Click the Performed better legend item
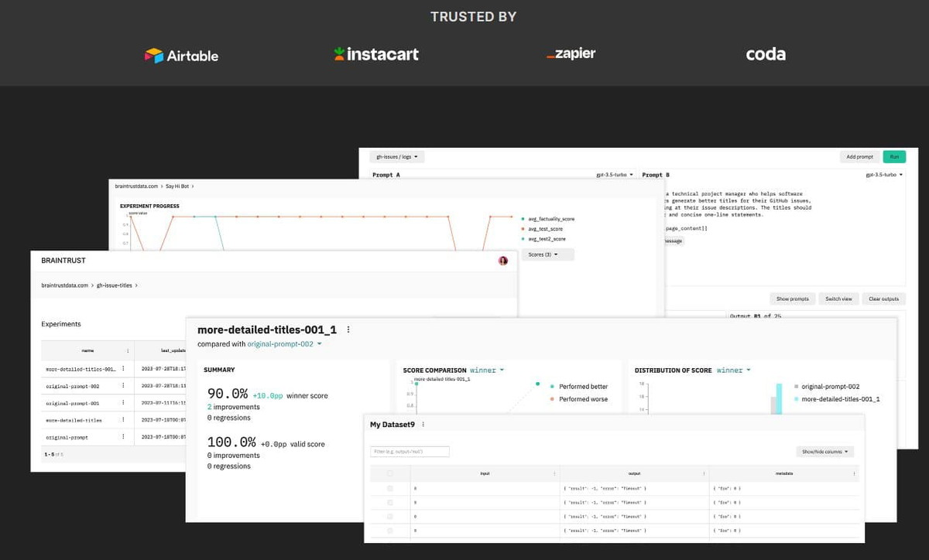 tap(578, 387)
